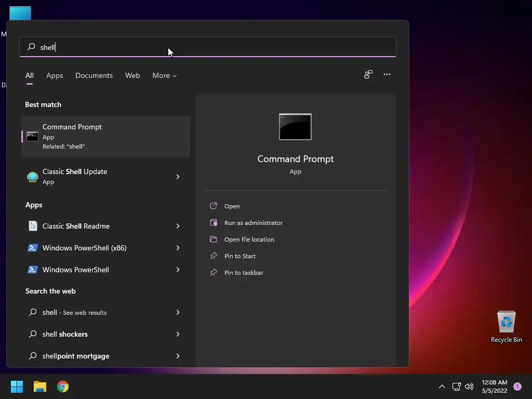The height and width of the screenshot is (399, 532).
Task: Select 'shell shockers' web suggestion text
Action: pos(65,334)
